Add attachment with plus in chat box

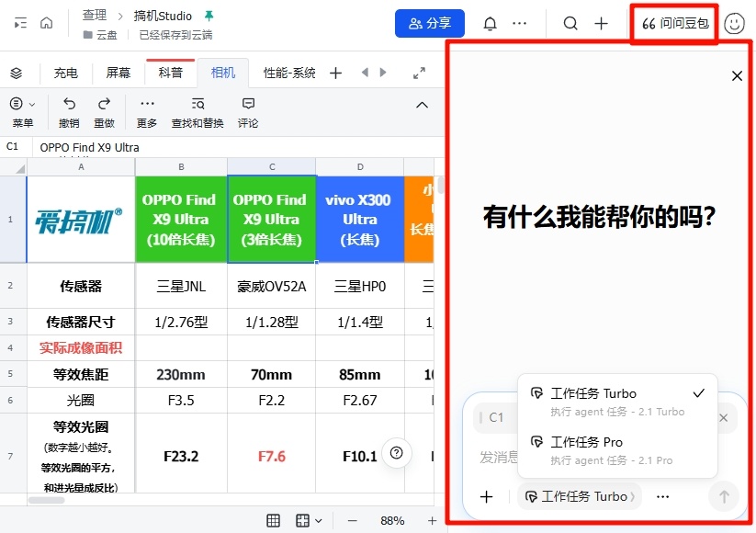click(487, 496)
